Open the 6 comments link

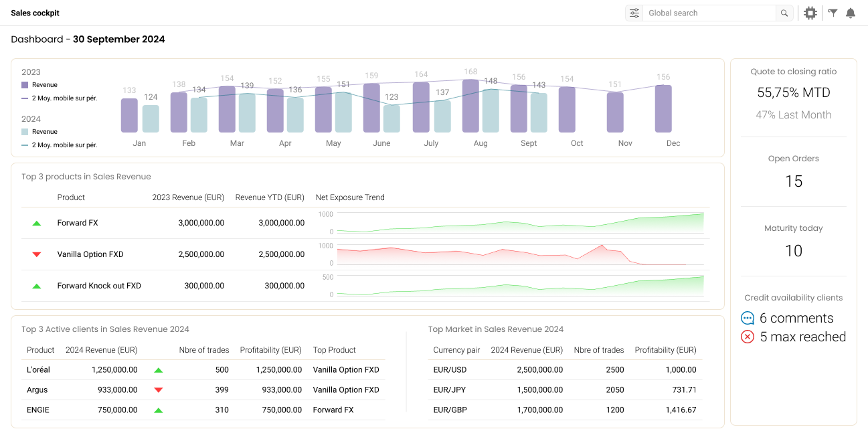click(796, 319)
